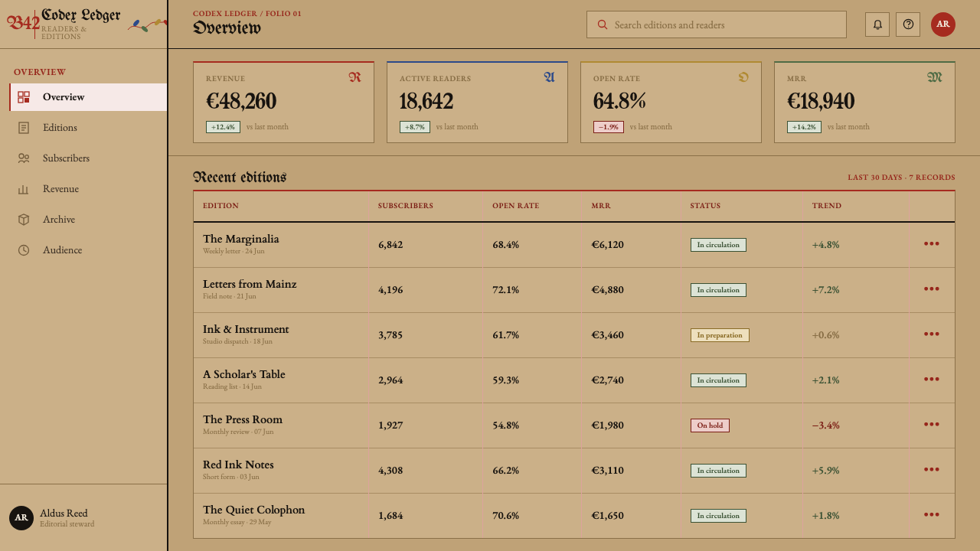
Task: Click the In preparation status badge
Action: point(720,335)
